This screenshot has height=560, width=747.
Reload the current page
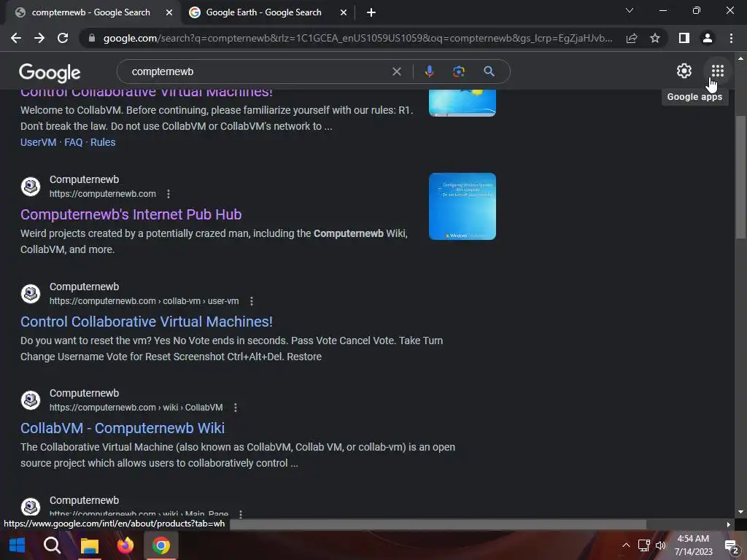(63, 38)
